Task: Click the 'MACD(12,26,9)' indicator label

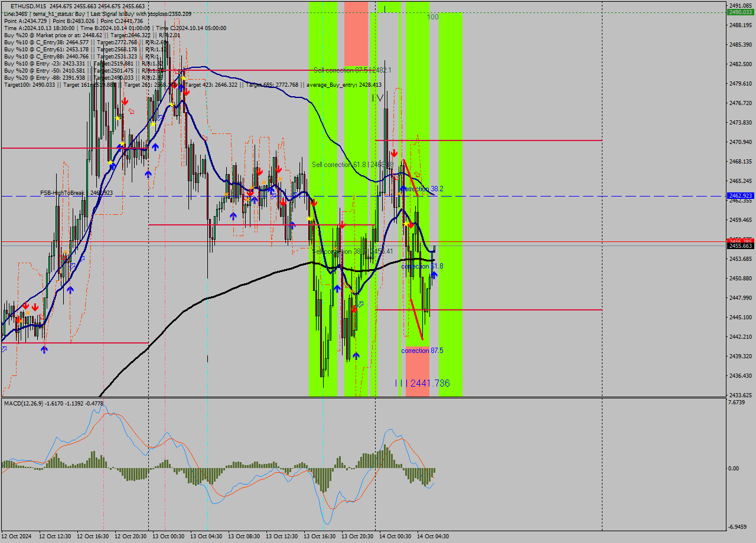Action: tap(54, 404)
